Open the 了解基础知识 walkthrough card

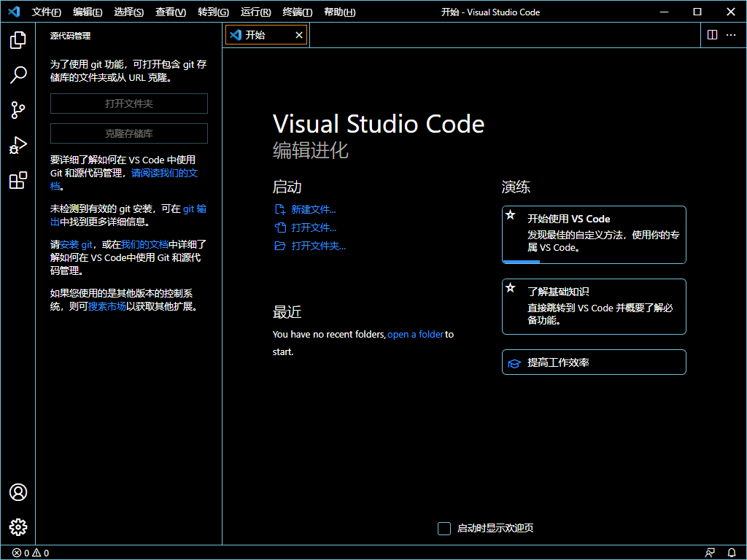pos(594,307)
